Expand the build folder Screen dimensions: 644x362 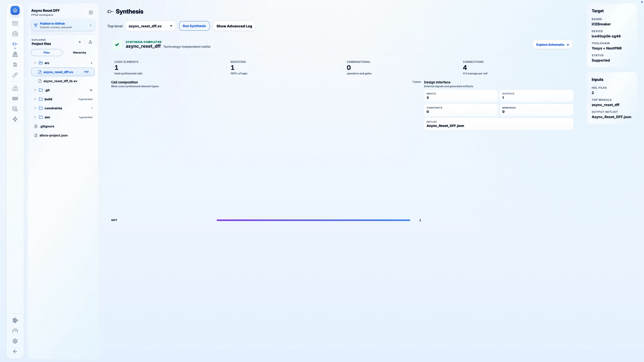point(35,99)
